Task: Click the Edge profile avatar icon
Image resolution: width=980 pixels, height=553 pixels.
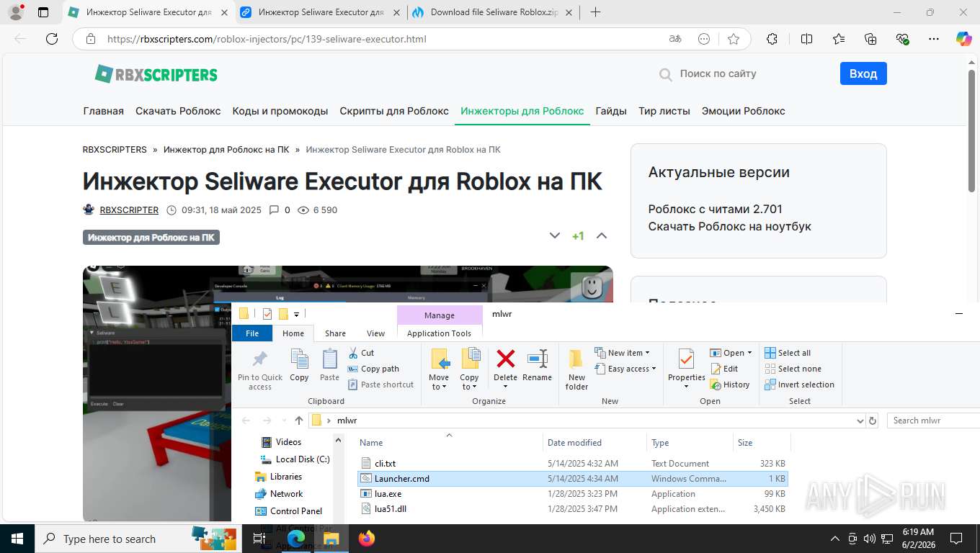Action: [15, 12]
